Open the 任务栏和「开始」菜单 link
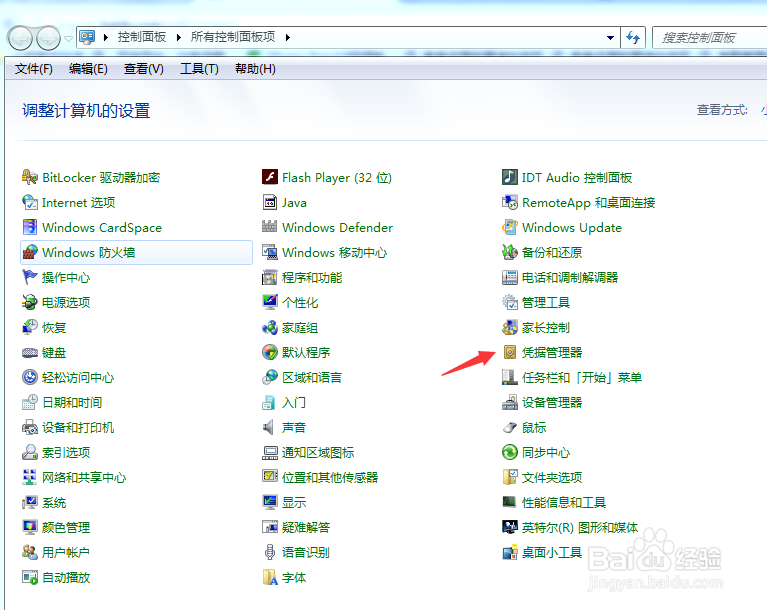 tap(582, 377)
